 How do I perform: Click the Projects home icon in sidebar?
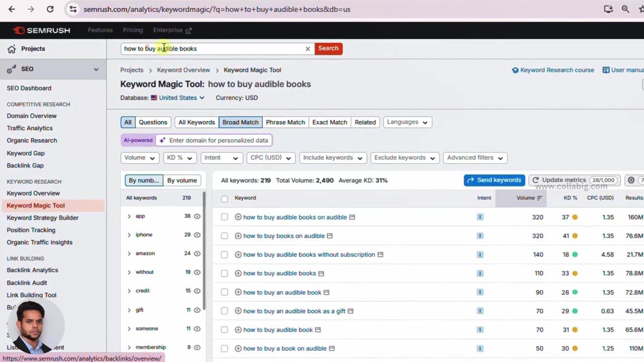tap(12, 49)
